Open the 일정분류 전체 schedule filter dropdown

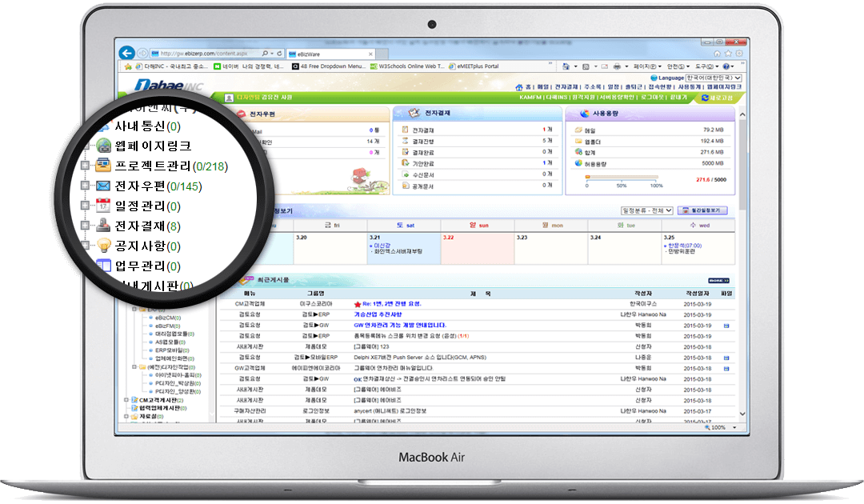[x=646, y=210]
